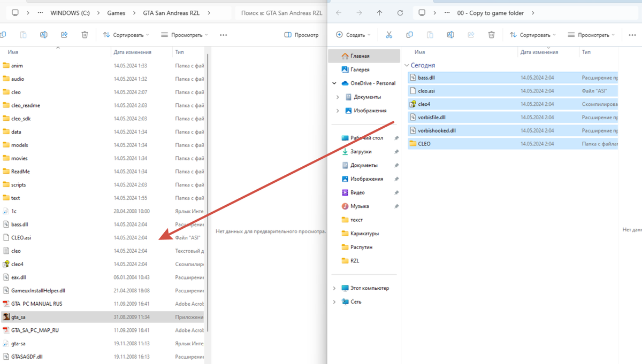
Task: Click chevron after '00 - Copy to game folder'
Action: point(533,13)
